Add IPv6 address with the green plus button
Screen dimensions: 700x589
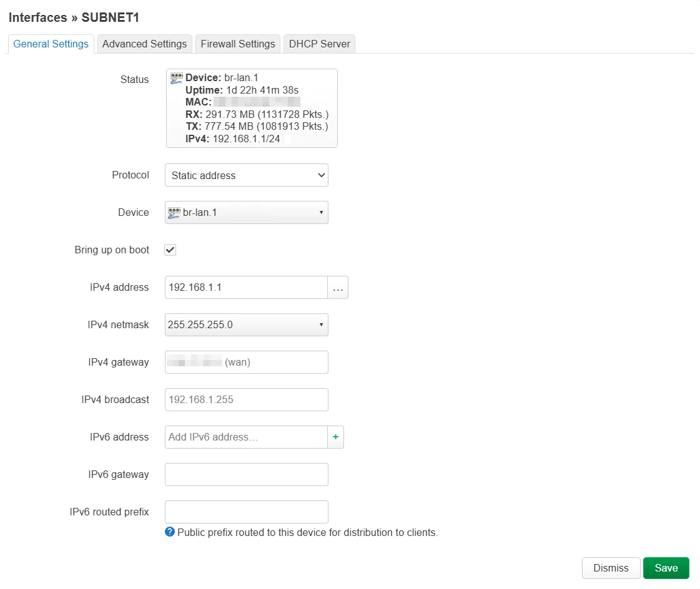pos(336,437)
